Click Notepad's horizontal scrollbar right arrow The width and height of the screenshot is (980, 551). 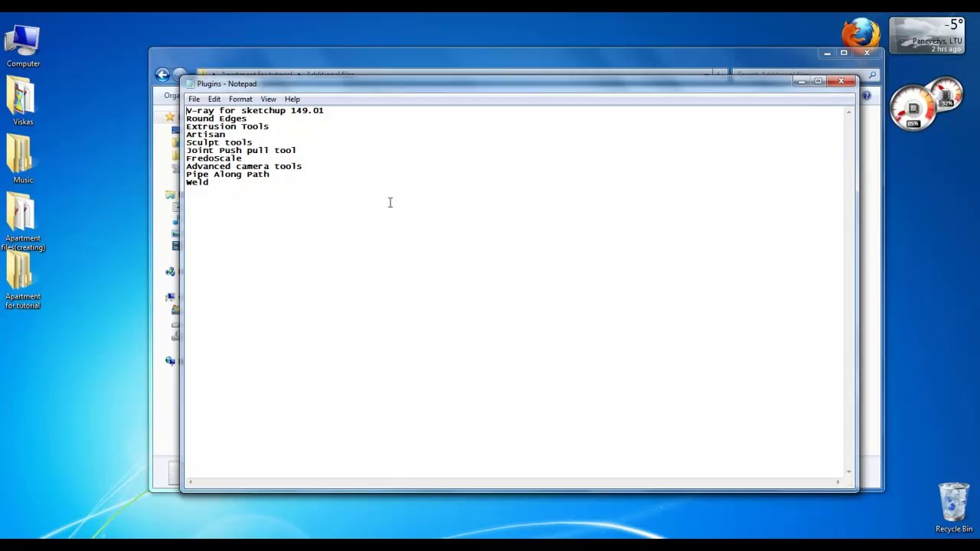coord(838,482)
